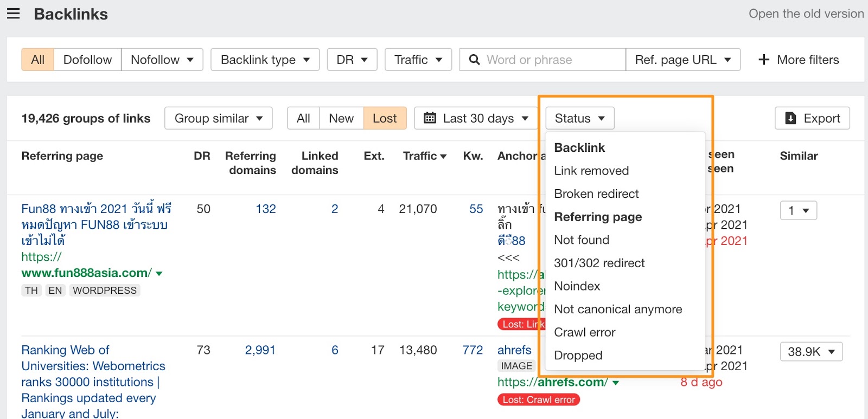Open the hamburger menu
Viewport: 868px width, 419px height.
click(14, 14)
